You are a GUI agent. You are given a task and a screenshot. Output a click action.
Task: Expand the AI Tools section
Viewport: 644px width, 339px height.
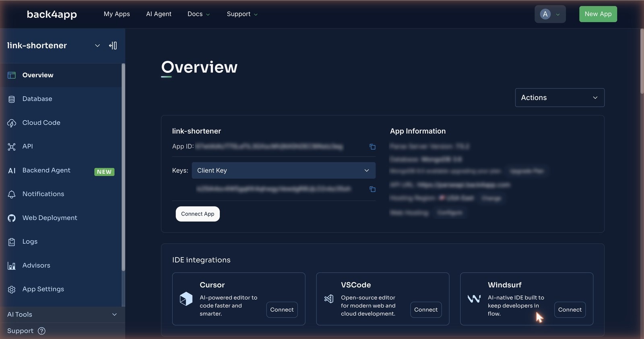[62, 314]
